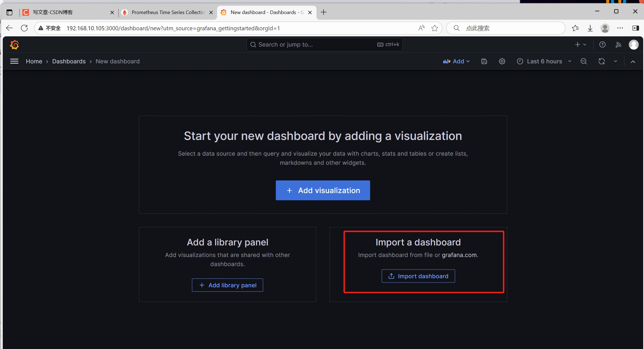Close the Prometheus tab

[211, 12]
